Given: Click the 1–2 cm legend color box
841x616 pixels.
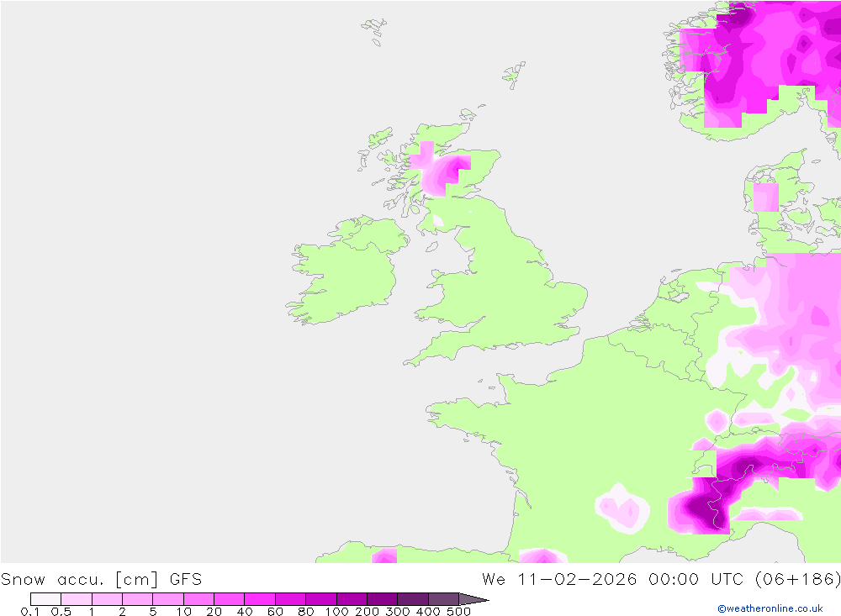Looking at the screenshot, I should tap(107, 599).
